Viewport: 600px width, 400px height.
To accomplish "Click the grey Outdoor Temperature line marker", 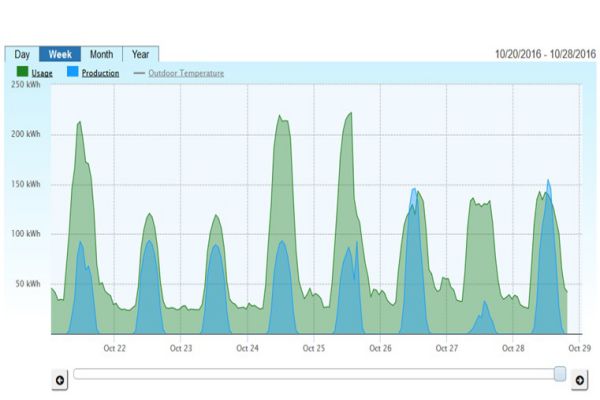I will click(139, 73).
